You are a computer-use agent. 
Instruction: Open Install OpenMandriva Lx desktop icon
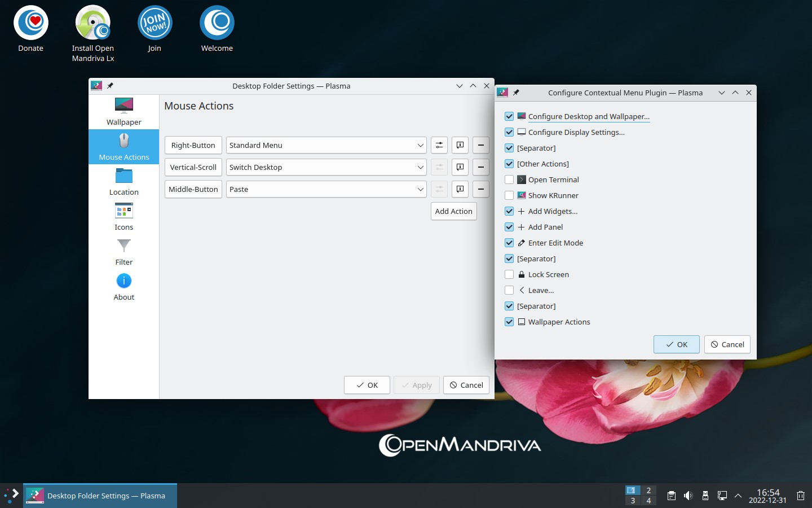point(93,34)
